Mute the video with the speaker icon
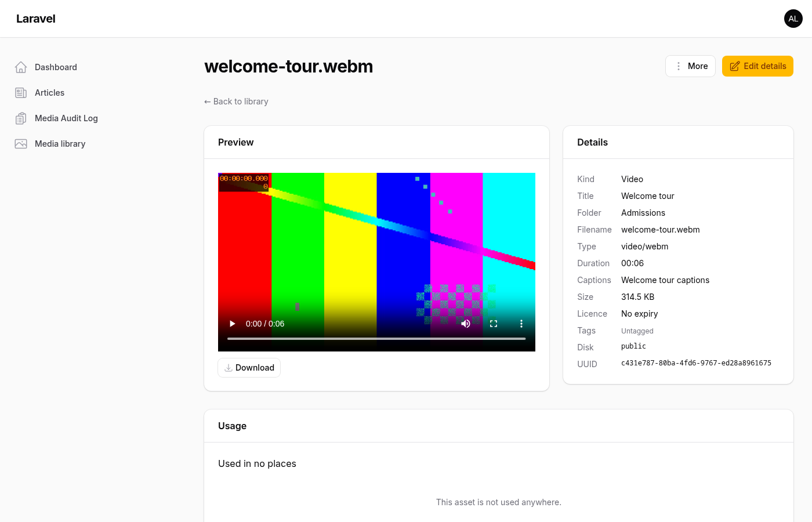 tap(466, 324)
